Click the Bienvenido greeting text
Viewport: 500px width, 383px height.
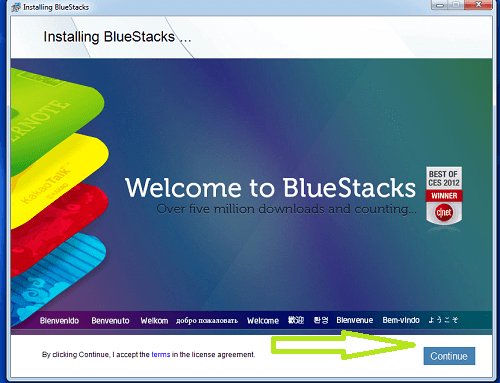59,321
